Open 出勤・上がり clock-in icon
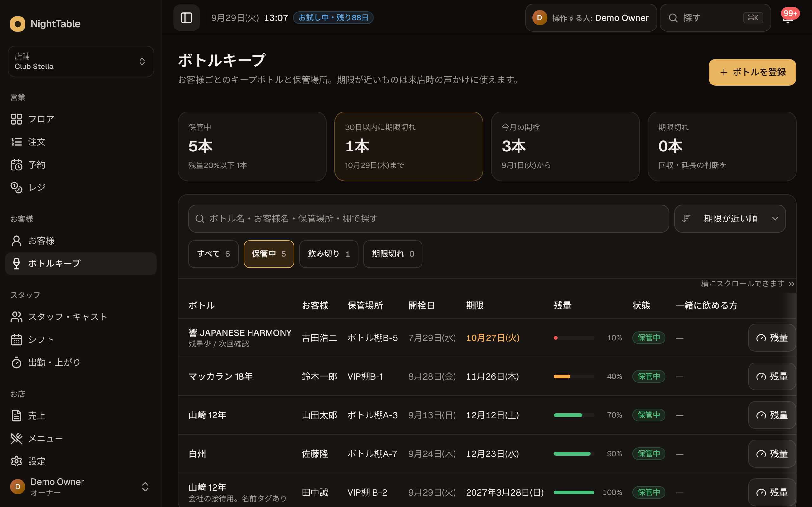 (16, 363)
